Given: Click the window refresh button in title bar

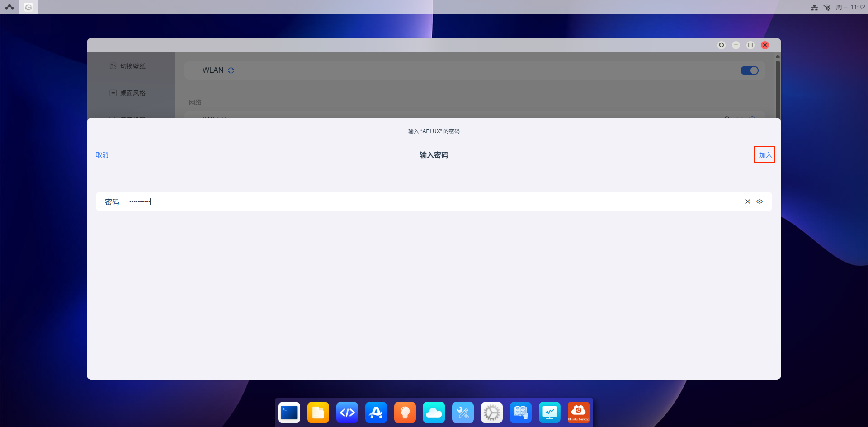Looking at the screenshot, I should (722, 45).
